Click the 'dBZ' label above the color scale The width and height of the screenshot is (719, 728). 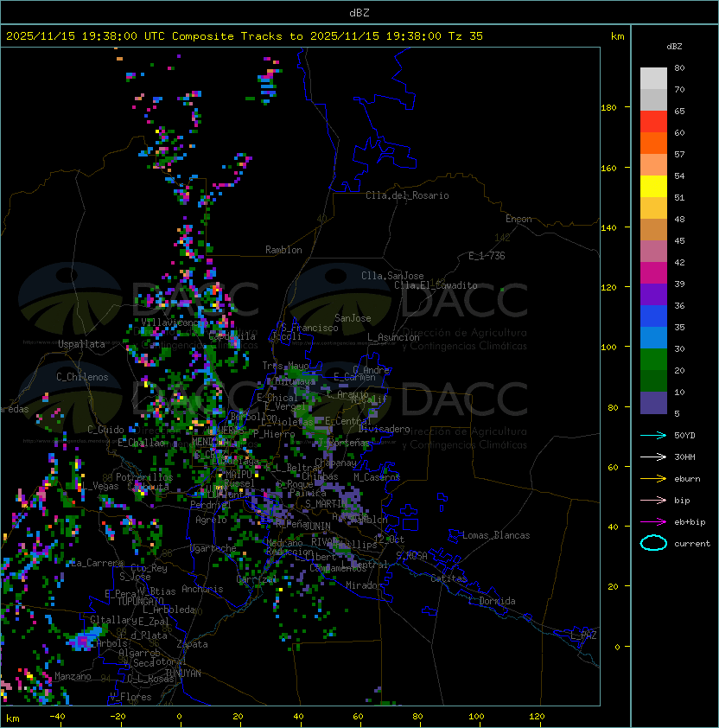point(674,47)
